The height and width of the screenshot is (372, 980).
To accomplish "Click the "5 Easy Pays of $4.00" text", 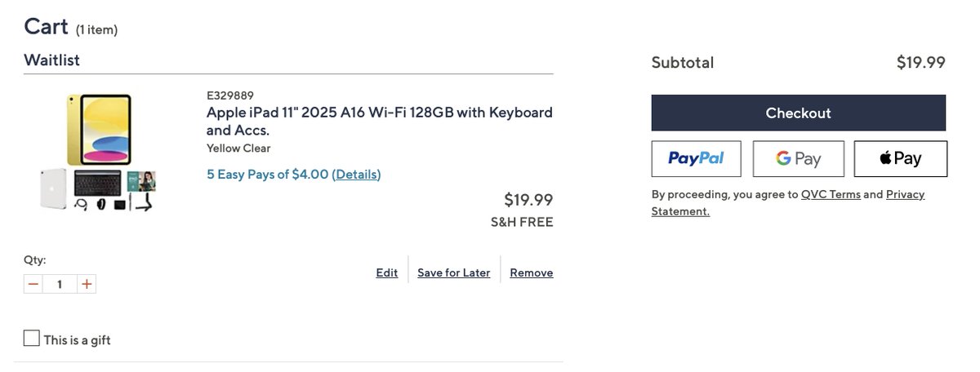I will click(x=267, y=175).
